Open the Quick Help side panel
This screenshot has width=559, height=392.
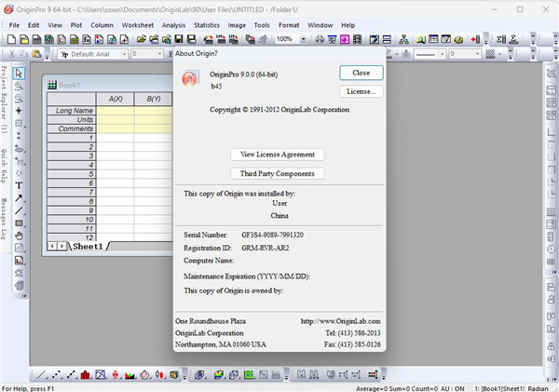click(x=6, y=166)
